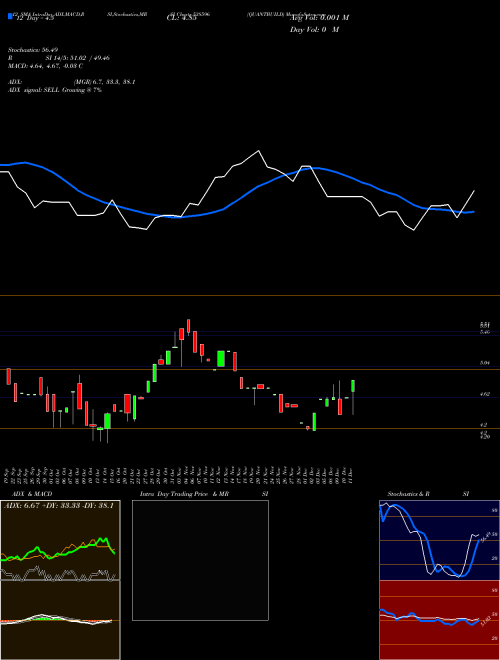The image size is (500, 660).
Task: Click the 5.04 price axis label
Action: click(x=484, y=362)
